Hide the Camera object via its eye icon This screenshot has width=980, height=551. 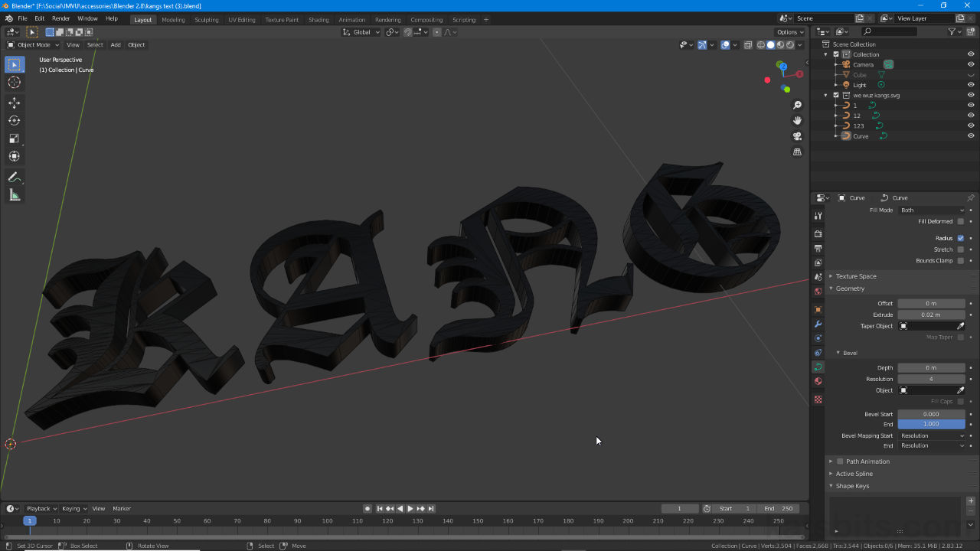(x=971, y=65)
